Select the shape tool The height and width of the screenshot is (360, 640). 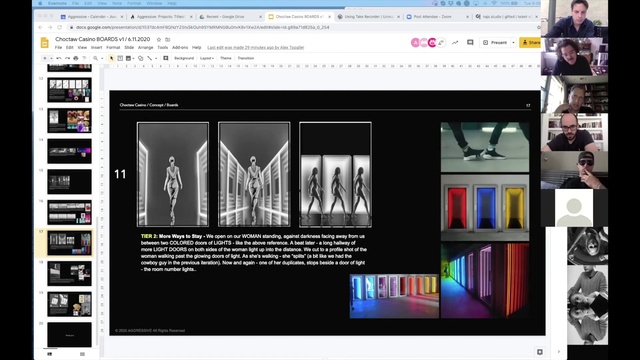[x=140, y=58]
